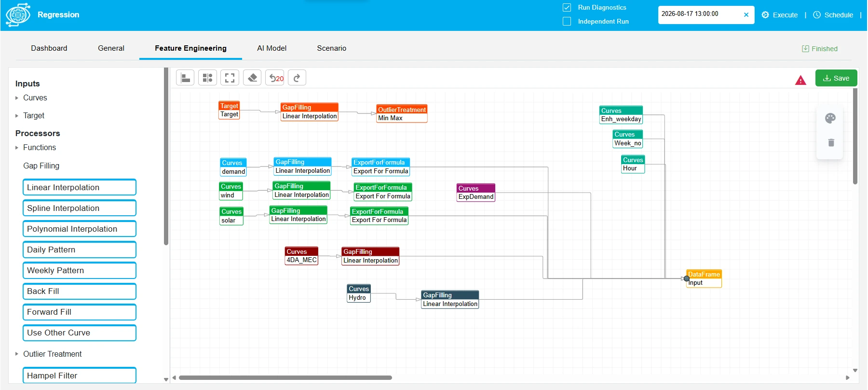
Task: Click the green Save button
Action: tap(836, 78)
